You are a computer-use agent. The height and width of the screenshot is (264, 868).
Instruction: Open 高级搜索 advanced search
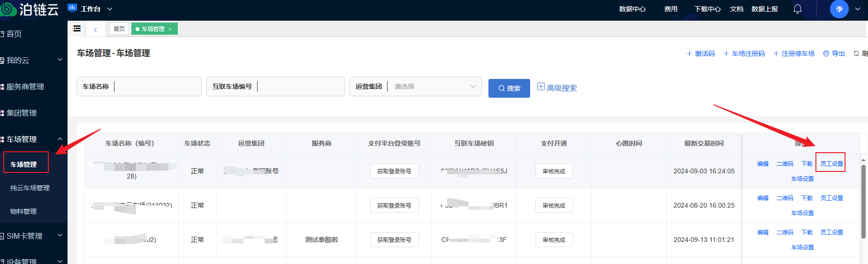point(557,88)
